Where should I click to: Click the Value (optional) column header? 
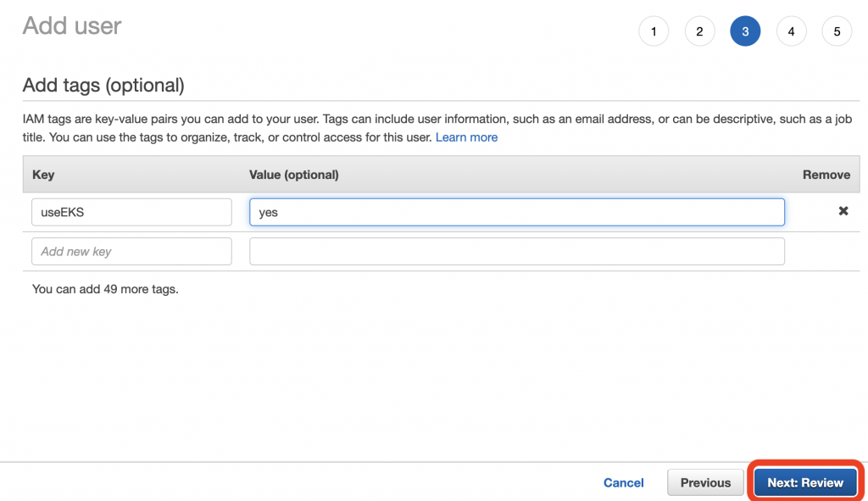pyautogui.click(x=294, y=175)
